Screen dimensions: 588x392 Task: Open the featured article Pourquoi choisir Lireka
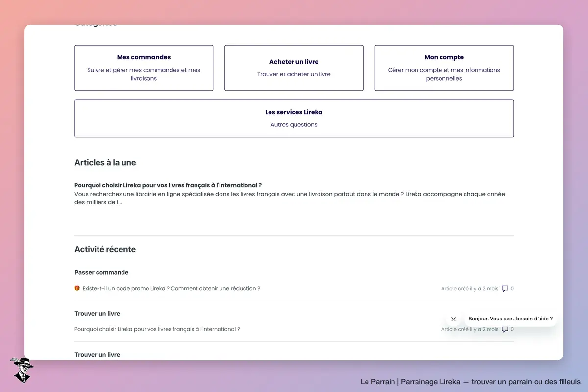168,185
